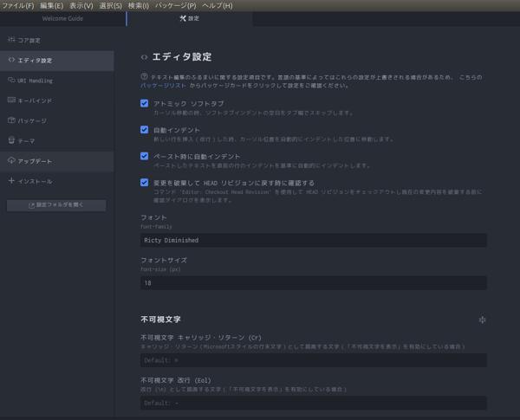Toggle HEAD リビジョン confirmation checkbox
This screenshot has width=520, height=420.
click(x=144, y=183)
